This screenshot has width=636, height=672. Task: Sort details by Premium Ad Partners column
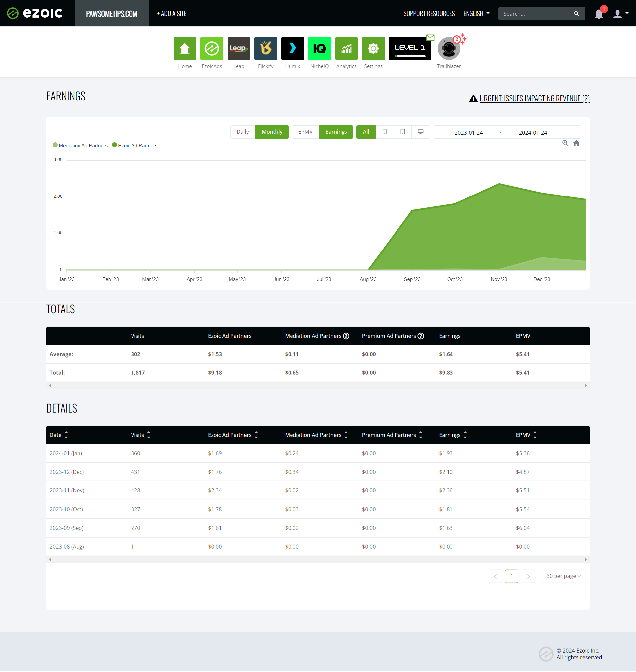[392, 435]
